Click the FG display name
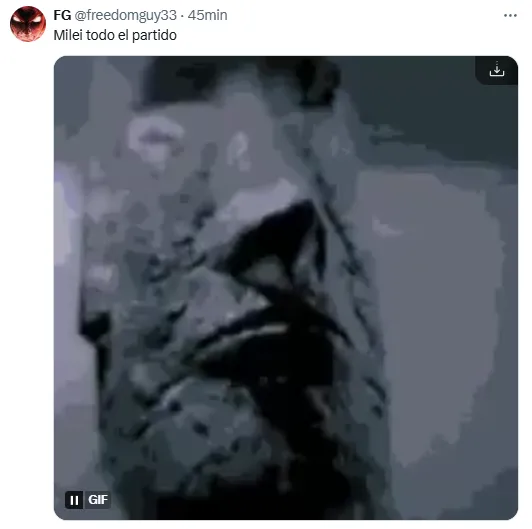The image size is (532, 529). (x=62, y=15)
